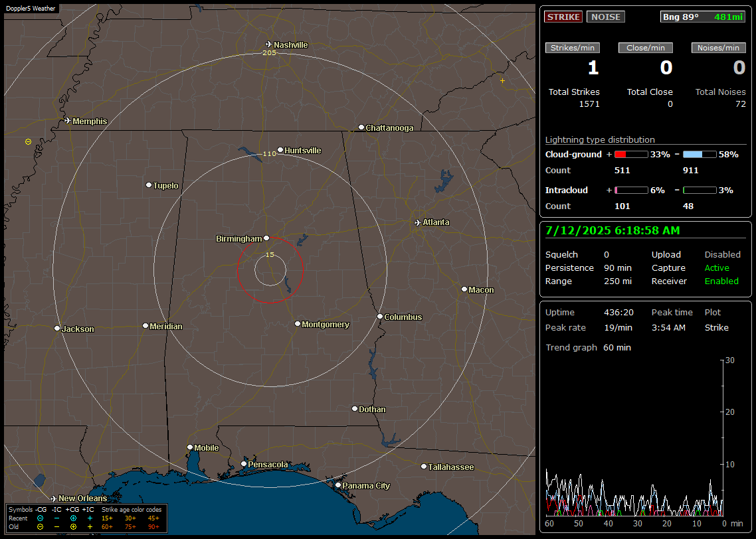
Task: Click the Chattanooga city marker
Action: coord(361,127)
